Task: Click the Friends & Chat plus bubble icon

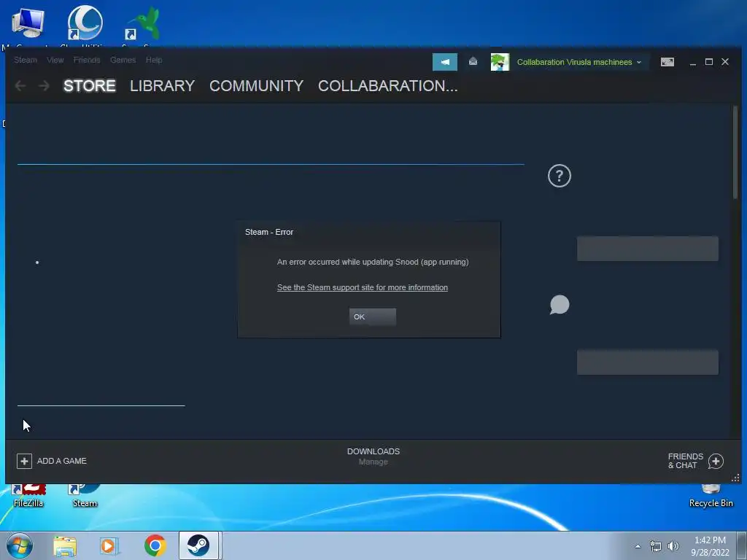Action: pyautogui.click(x=716, y=461)
